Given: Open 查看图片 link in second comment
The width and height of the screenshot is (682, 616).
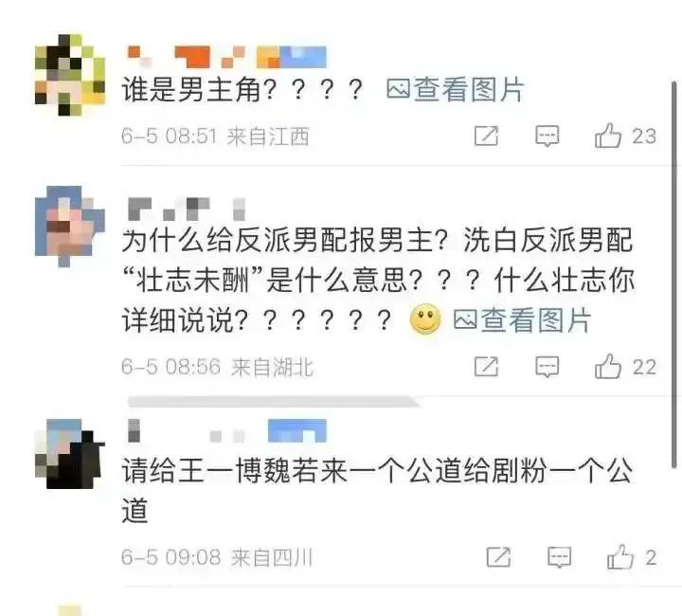Looking at the screenshot, I should tap(522, 320).
